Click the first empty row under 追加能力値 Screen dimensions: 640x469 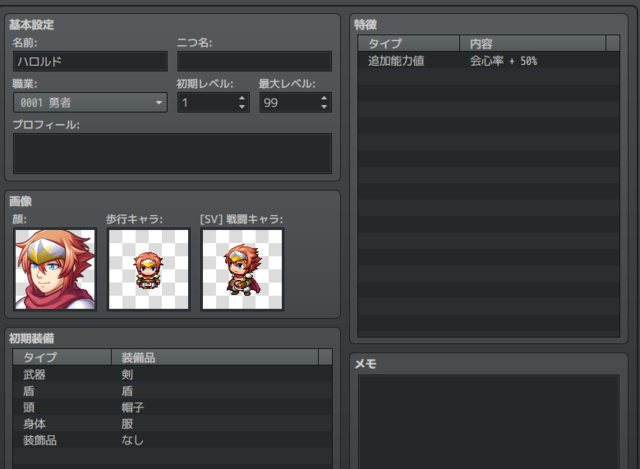tap(489, 77)
